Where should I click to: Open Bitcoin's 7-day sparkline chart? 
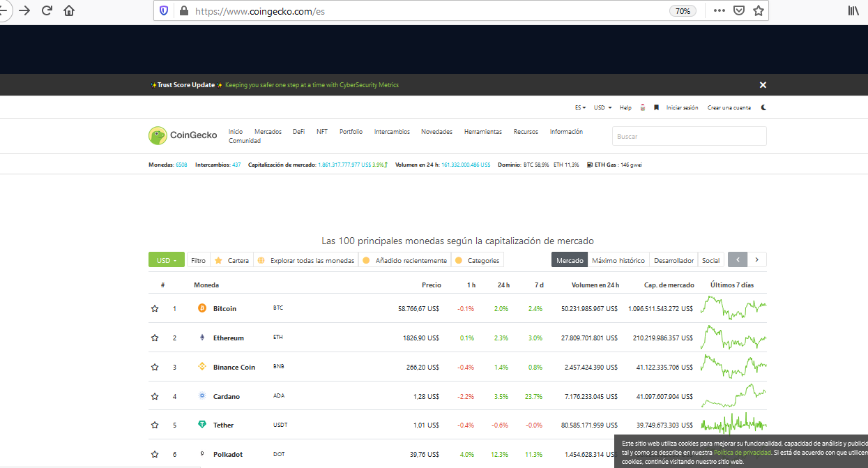(x=733, y=308)
